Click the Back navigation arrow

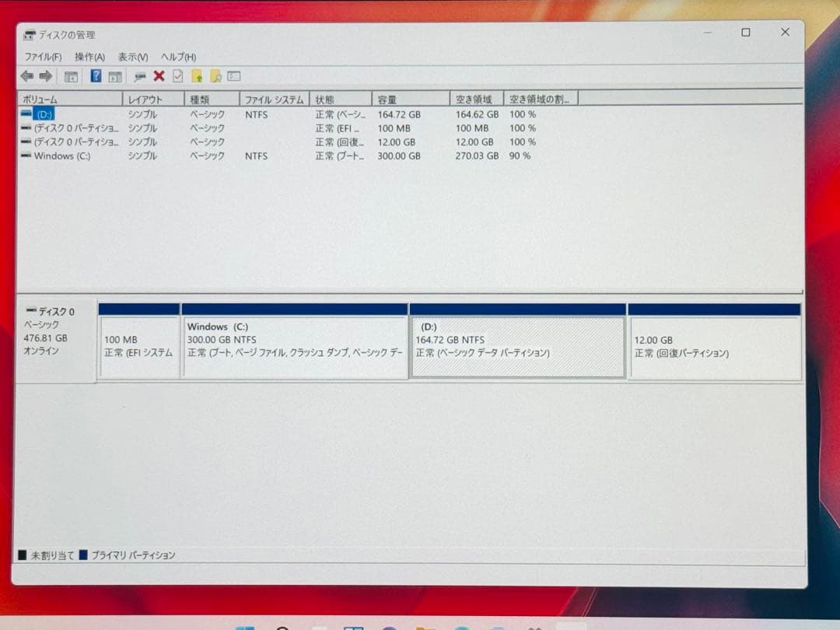coord(28,75)
